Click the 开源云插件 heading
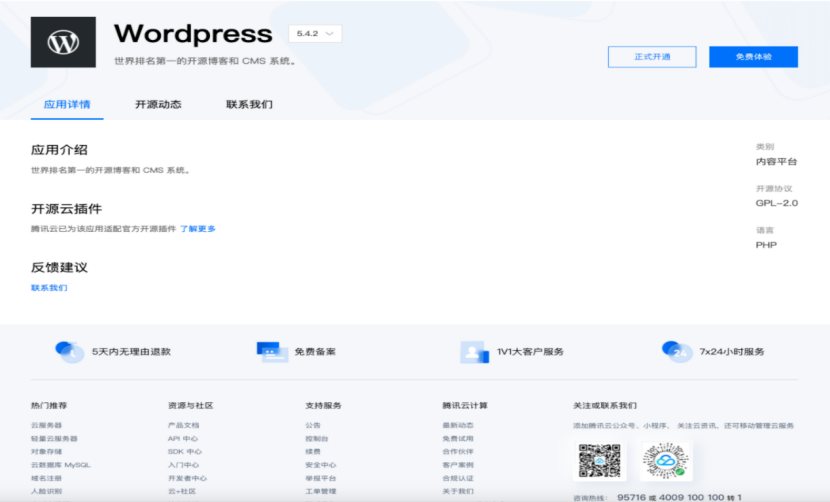Viewport: 830px width, 502px height. click(66, 209)
